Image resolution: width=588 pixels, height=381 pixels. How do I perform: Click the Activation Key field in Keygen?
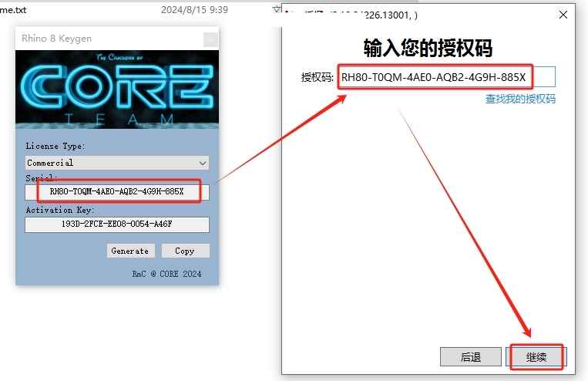[117, 224]
